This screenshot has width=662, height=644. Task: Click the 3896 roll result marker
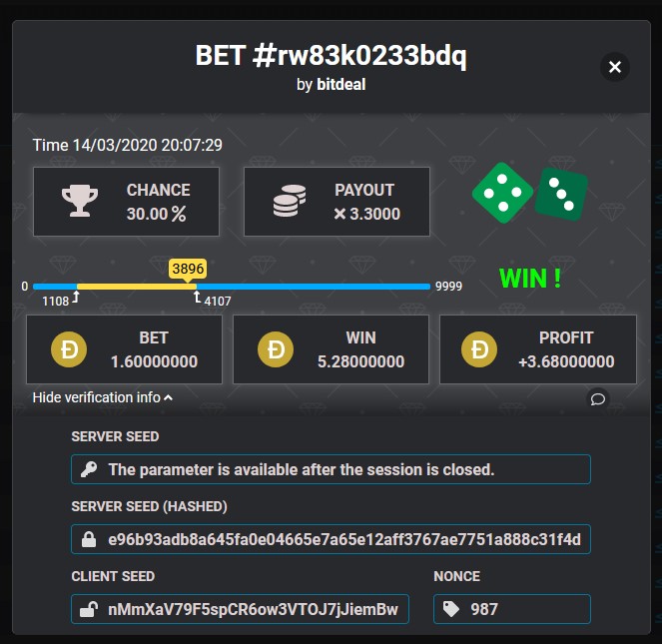pos(188,269)
